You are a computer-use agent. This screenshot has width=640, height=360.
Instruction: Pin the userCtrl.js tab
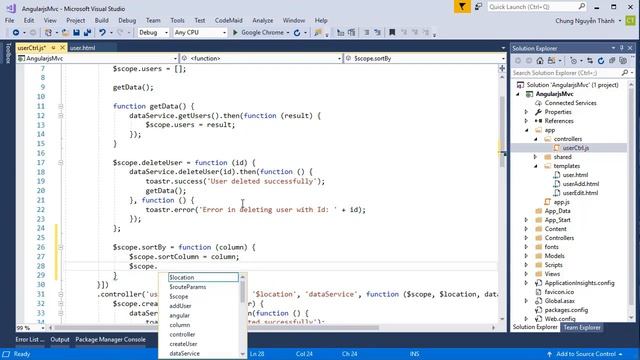click(53, 48)
